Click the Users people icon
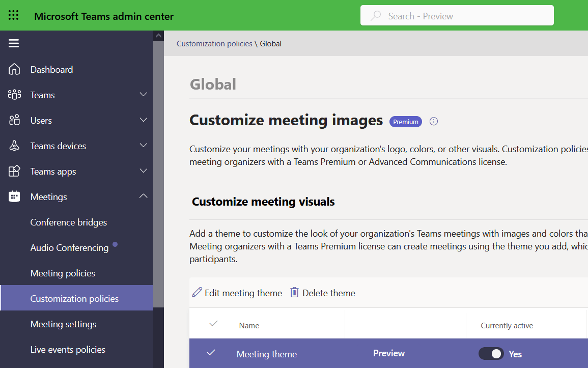588x368 pixels. [x=14, y=121]
